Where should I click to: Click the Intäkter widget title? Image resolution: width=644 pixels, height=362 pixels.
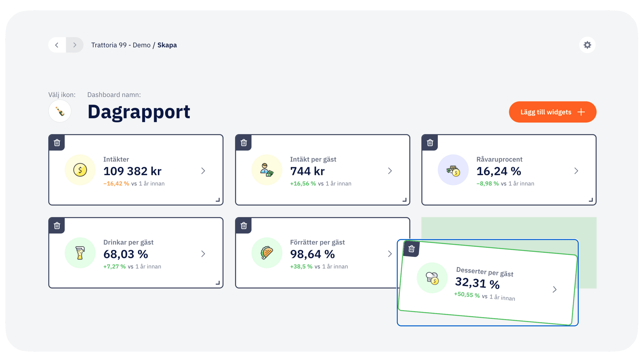coord(116,159)
